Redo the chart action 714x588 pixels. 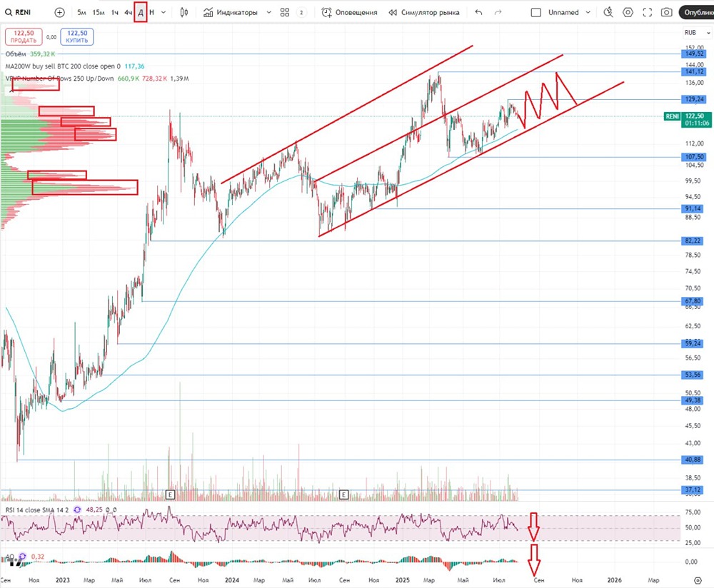(x=498, y=12)
